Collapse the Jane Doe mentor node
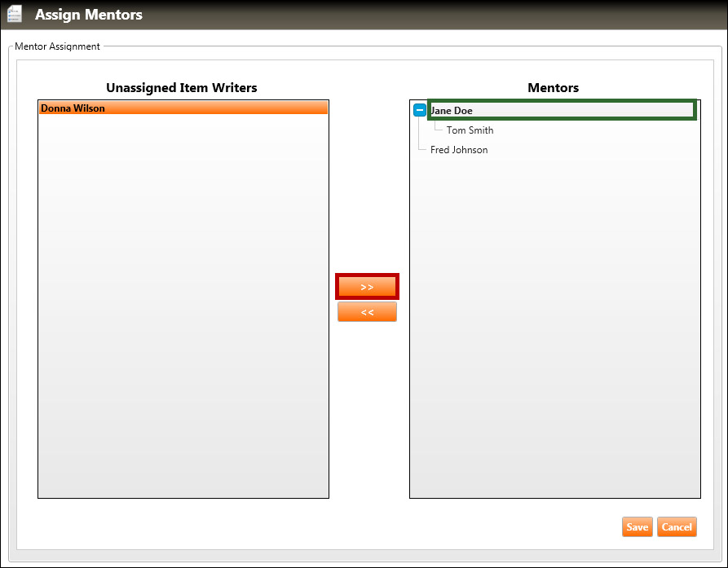728x568 pixels. tap(420, 110)
